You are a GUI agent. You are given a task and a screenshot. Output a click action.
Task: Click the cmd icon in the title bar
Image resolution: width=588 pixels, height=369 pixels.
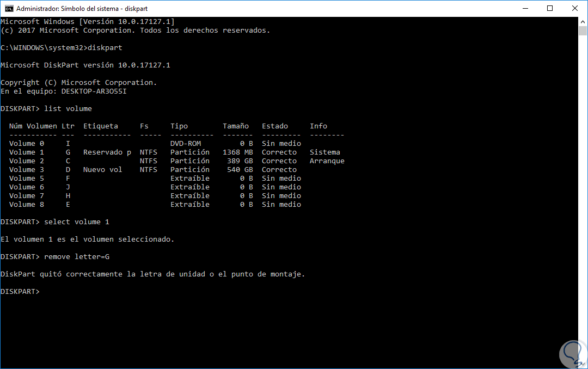[x=9, y=8]
